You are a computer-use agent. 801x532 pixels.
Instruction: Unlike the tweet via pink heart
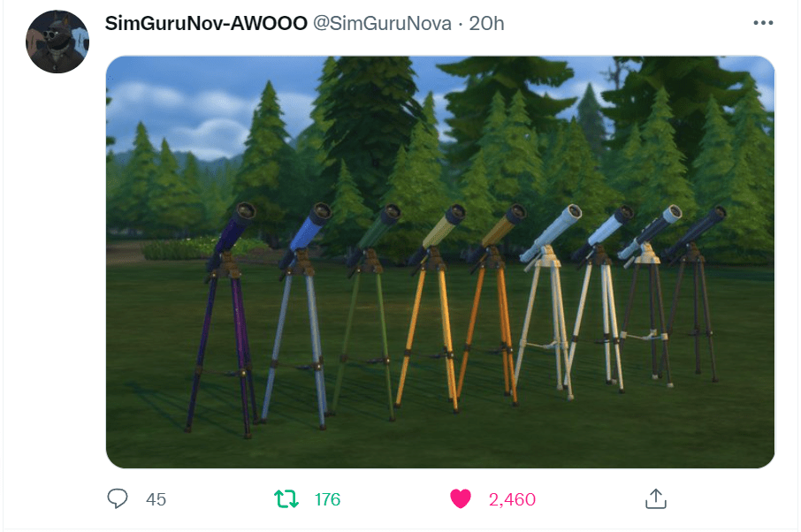461,498
